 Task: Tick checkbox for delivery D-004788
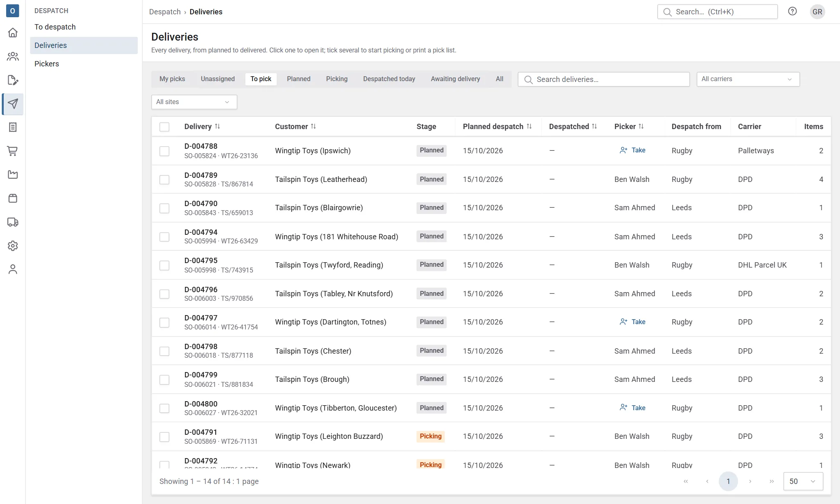click(164, 151)
